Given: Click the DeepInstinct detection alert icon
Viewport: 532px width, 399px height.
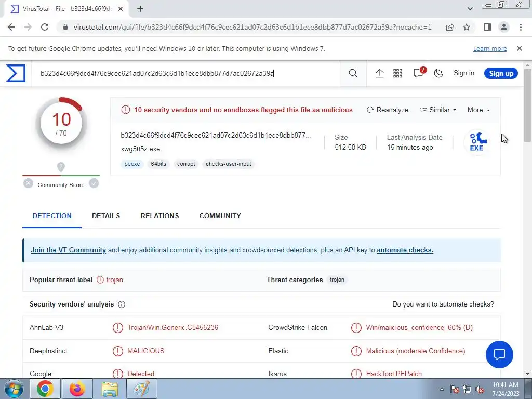Looking at the screenshot, I should coord(118,351).
